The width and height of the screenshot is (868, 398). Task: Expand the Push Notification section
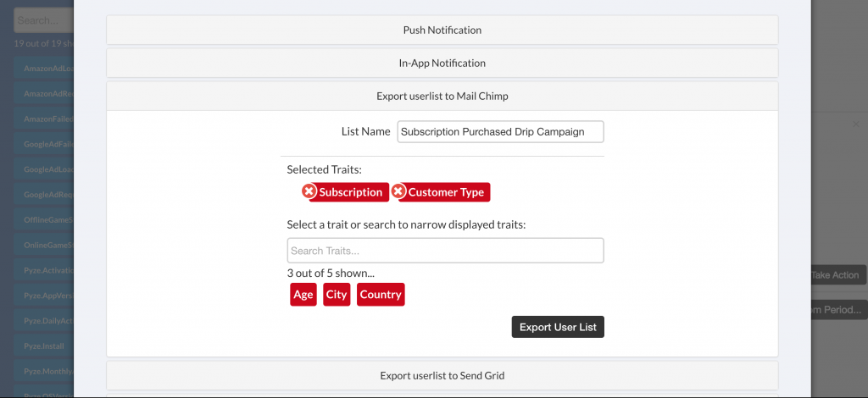point(442,30)
